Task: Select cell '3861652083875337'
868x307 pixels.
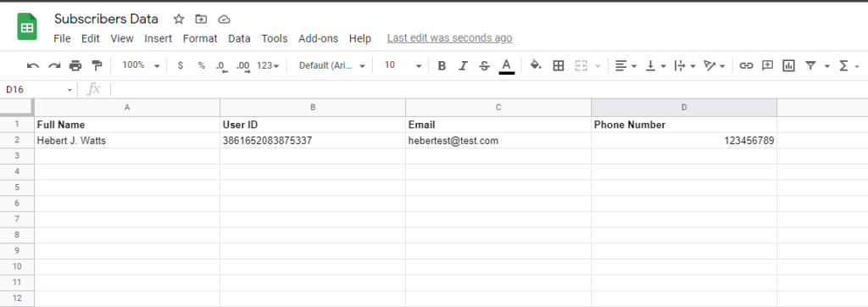Action: tap(313, 141)
